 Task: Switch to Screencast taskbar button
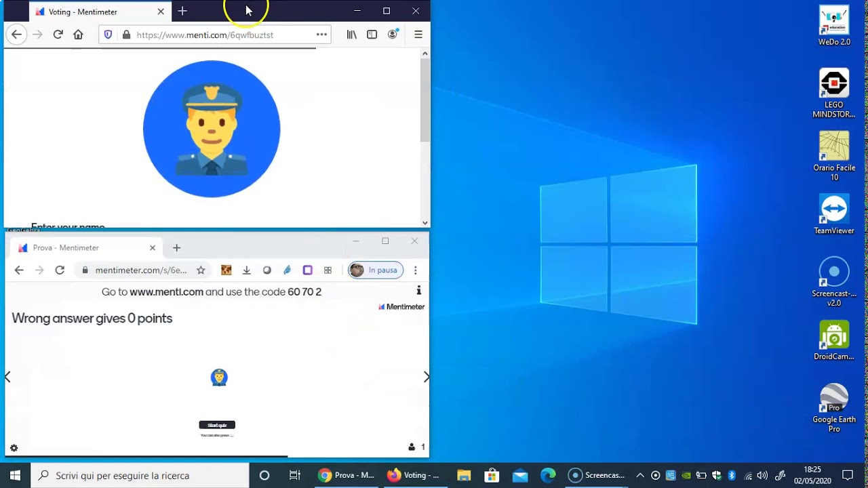[597, 475]
